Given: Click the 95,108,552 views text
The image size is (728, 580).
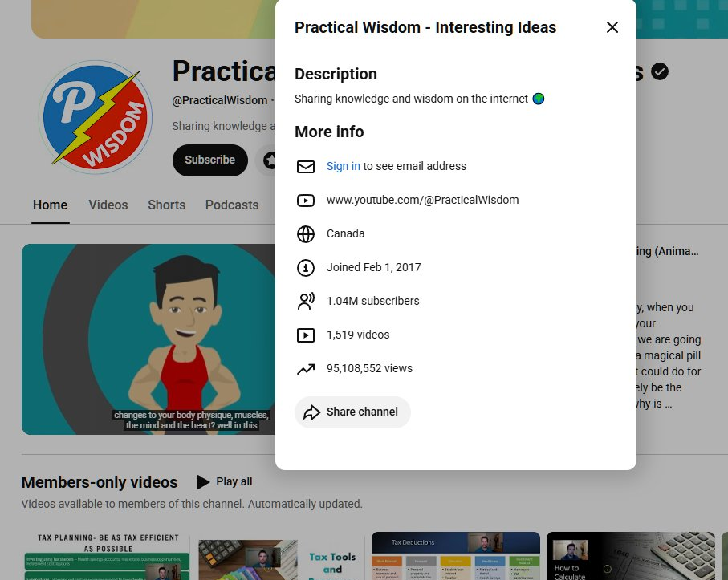Looking at the screenshot, I should [x=369, y=368].
